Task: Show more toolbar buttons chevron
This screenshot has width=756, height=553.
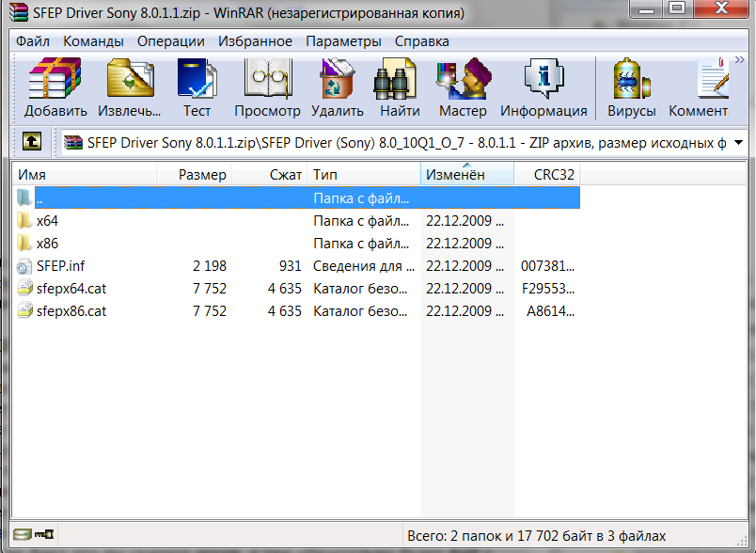Action: (x=740, y=60)
